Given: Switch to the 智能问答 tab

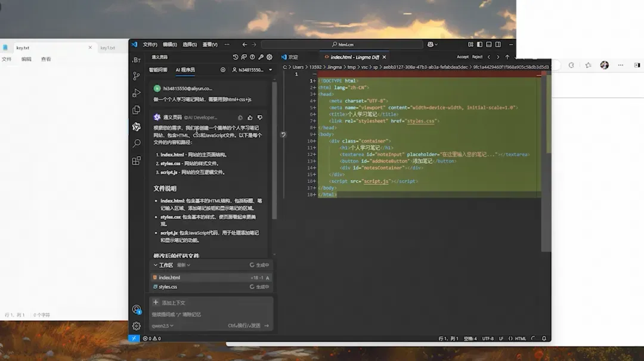Looking at the screenshot, I should [158, 70].
